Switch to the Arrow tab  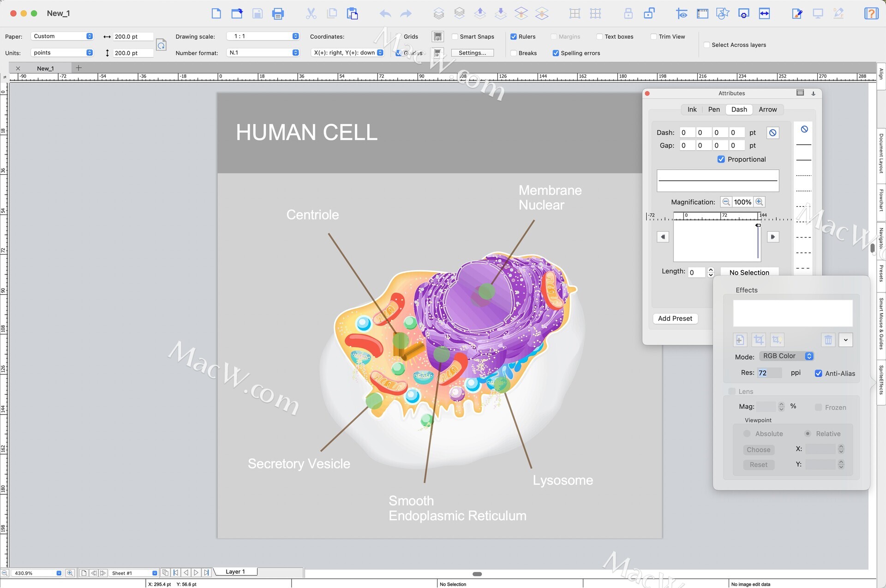pos(767,110)
